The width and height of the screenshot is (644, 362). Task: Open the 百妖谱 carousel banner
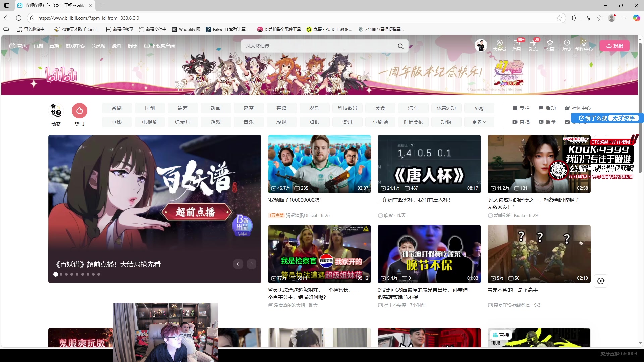(155, 209)
